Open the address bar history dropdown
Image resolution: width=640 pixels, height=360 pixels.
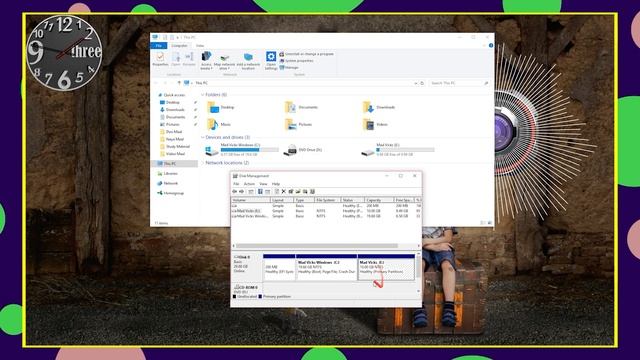(416, 83)
